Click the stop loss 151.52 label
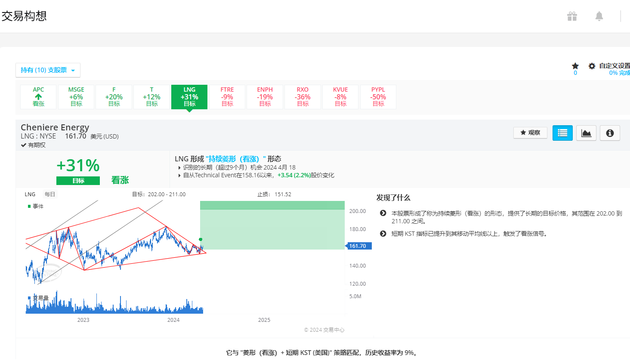 click(274, 194)
